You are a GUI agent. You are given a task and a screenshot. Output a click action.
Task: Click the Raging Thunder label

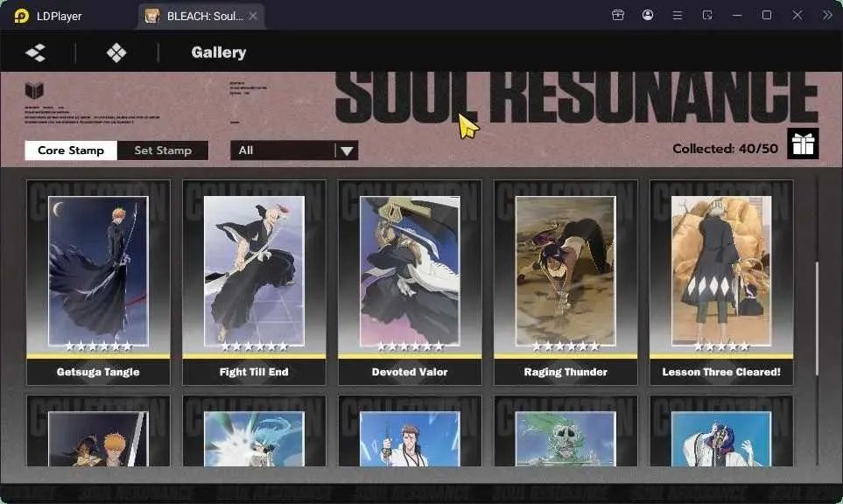(566, 372)
